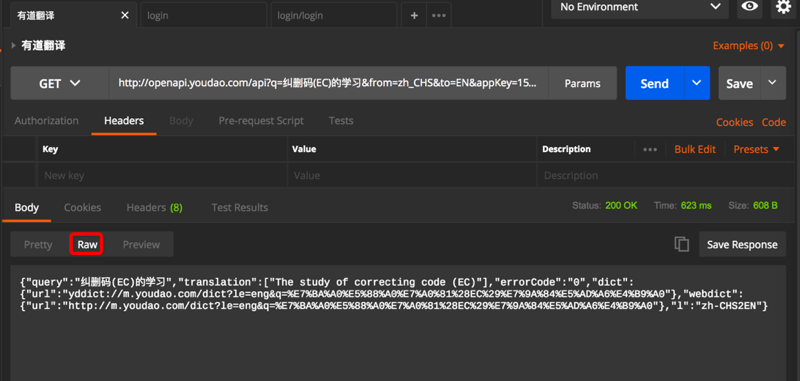This screenshot has width=800, height=381.
Task: Click the 有道翻译 request name title
Action: click(43, 46)
